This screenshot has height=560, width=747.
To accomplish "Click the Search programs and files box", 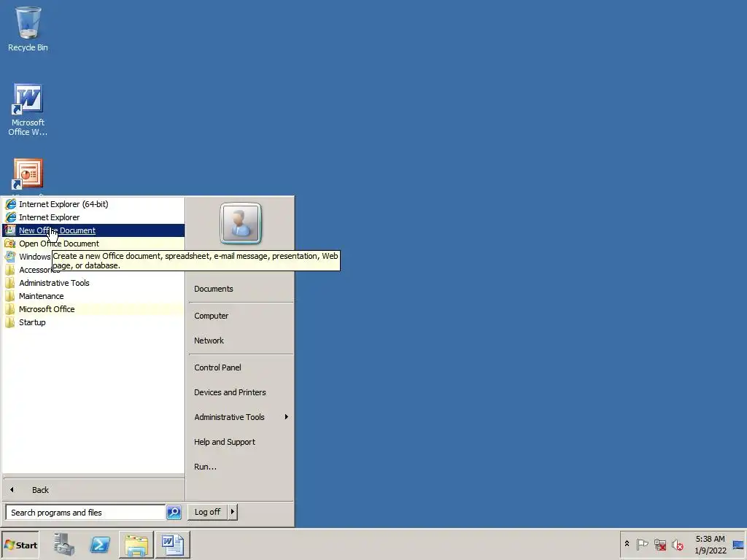I will click(86, 513).
